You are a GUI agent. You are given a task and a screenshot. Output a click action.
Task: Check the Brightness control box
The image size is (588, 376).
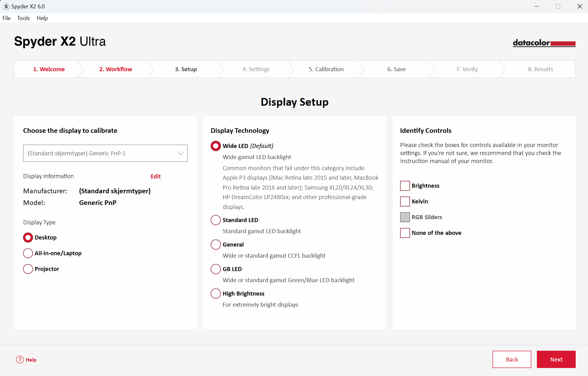point(405,186)
